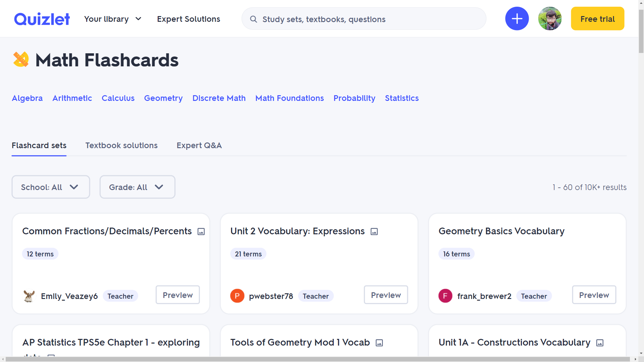Click the Free trial button
The height and width of the screenshot is (362, 644).
coord(597,19)
